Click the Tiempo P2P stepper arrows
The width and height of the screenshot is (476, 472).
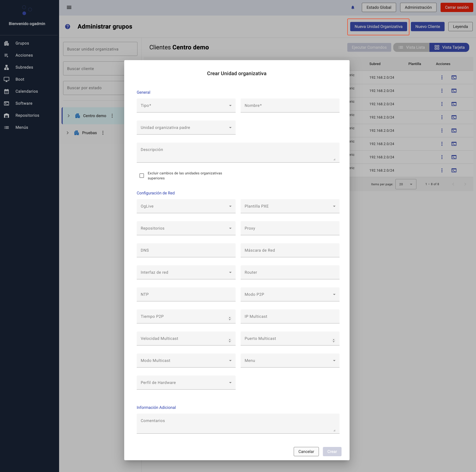tap(230, 318)
